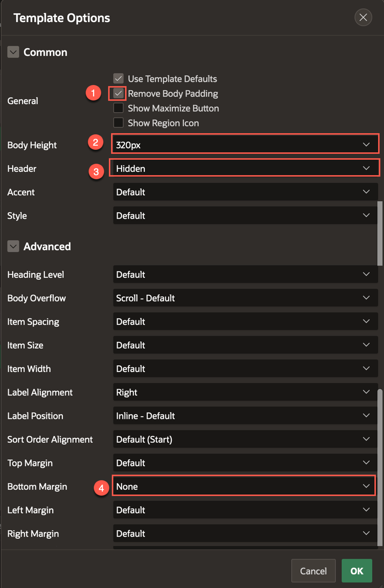This screenshot has width=384, height=588.
Task: Close the Template Options dialog
Action: 363,17
